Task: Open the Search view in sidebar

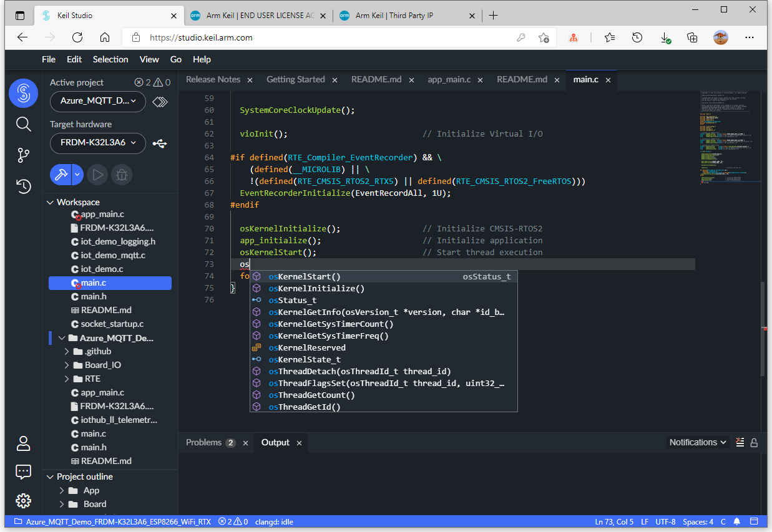Action: pos(24,124)
